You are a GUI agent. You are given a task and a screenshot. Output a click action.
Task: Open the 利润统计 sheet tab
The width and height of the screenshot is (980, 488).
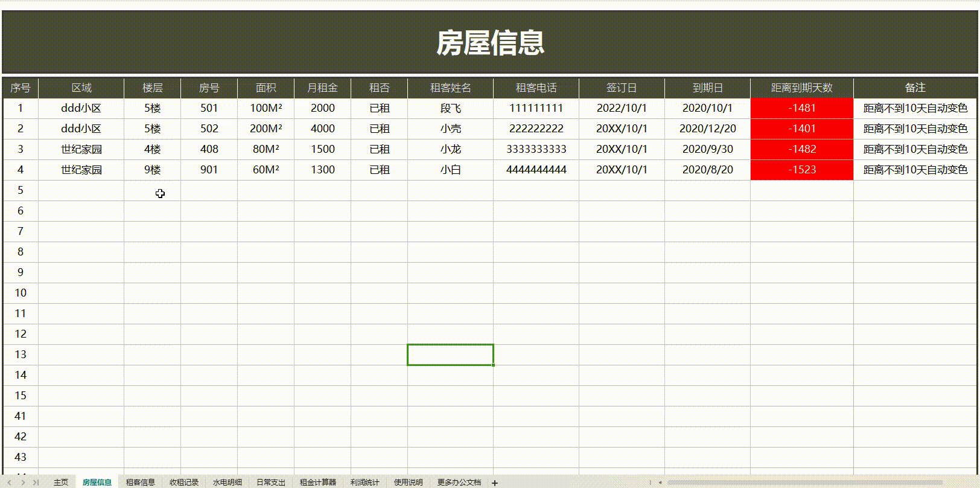point(365,483)
